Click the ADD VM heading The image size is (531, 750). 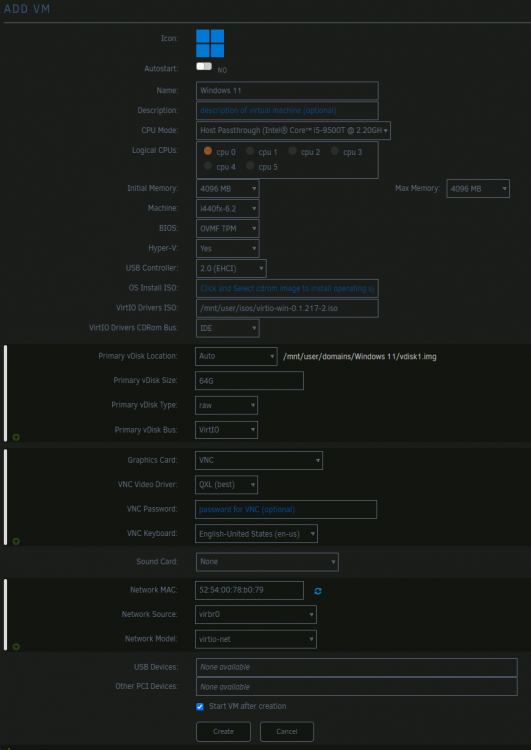(27, 9)
